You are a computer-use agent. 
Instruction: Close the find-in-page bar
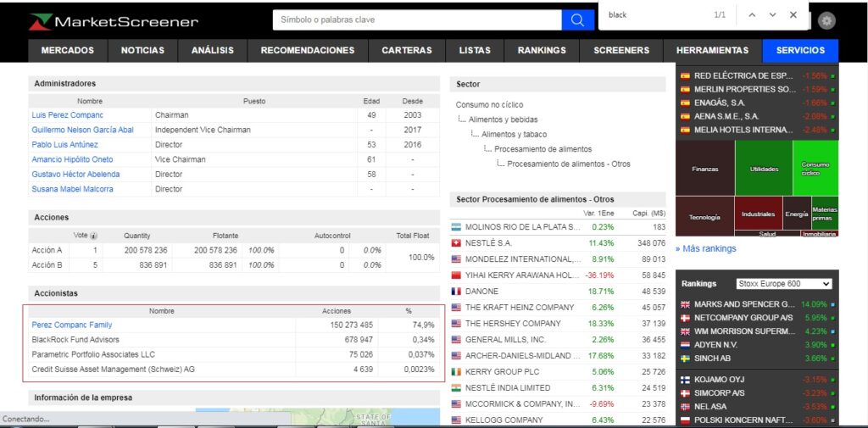pyautogui.click(x=793, y=14)
